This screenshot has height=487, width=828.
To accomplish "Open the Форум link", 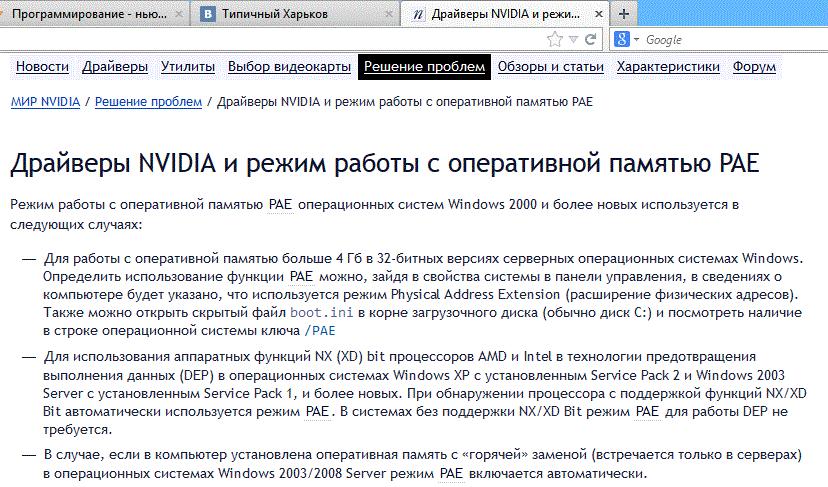I will (754, 67).
